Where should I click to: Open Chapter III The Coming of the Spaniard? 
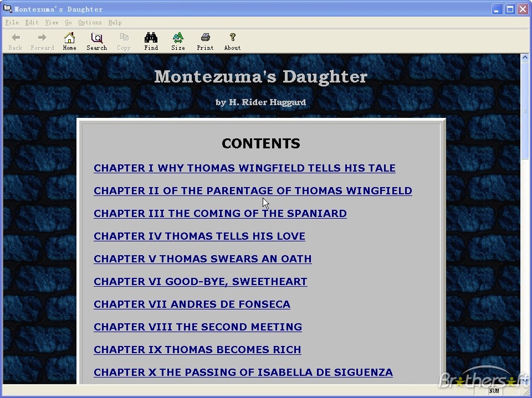(x=220, y=214)
